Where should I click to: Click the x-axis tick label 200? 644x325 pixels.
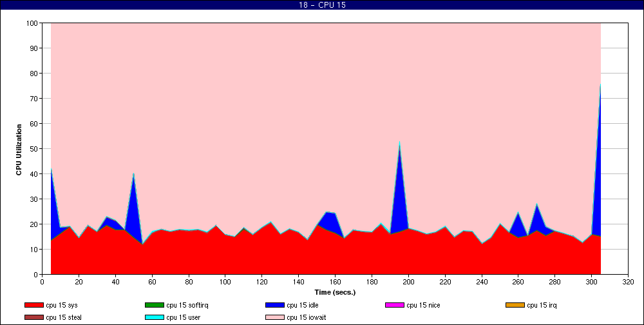click(x=408, y=282)
